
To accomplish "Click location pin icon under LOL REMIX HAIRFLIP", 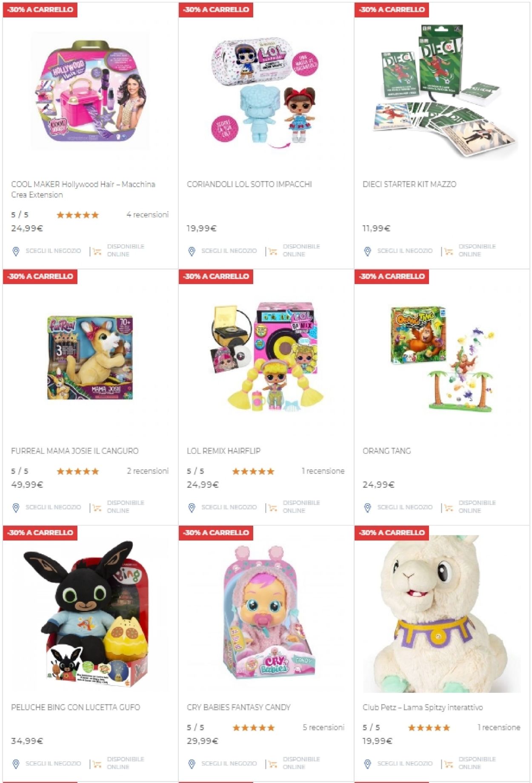I will click(192, 508).
